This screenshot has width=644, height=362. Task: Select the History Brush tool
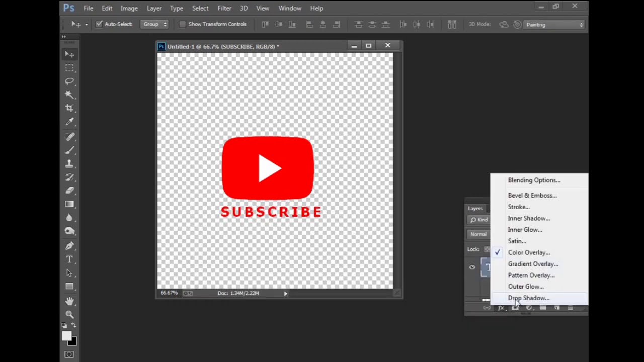coord(69,177)
